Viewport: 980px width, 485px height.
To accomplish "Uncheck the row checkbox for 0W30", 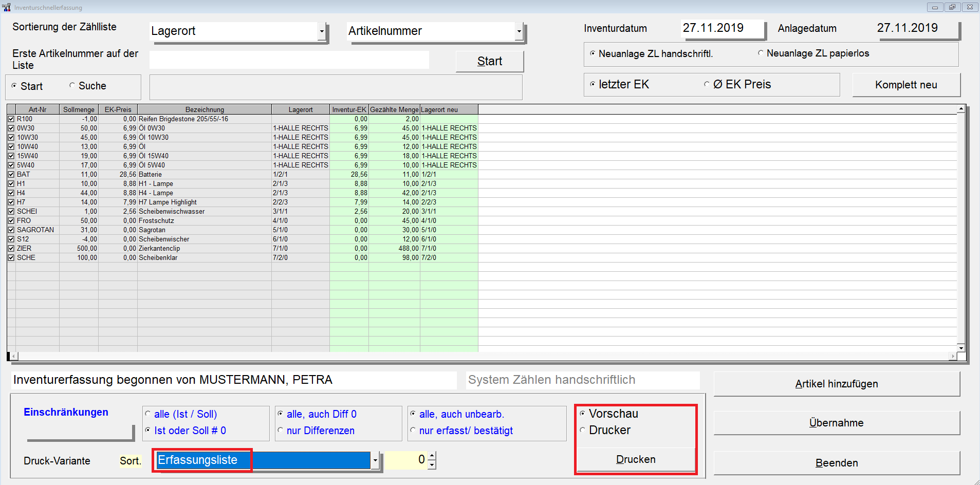I will [11, 128].
